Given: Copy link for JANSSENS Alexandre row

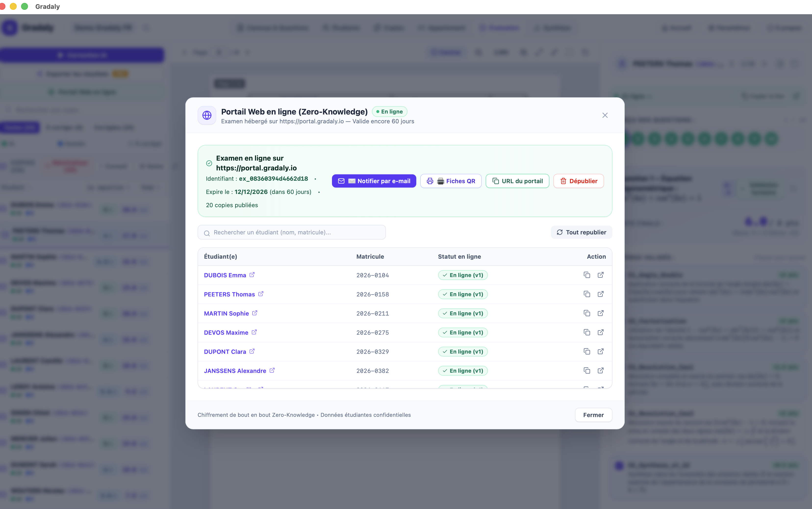Looking at the screenshot, I should pos(586,371).
